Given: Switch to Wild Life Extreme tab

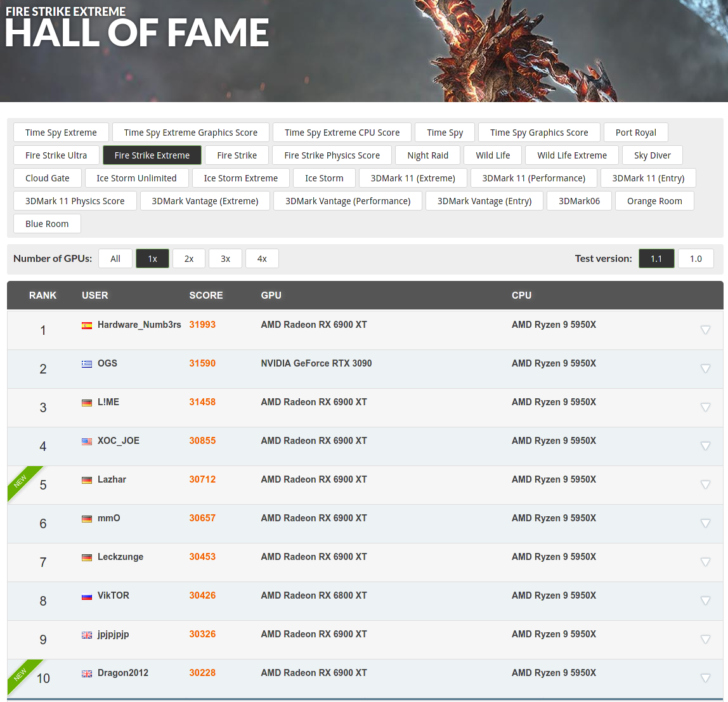Looking at the screenshot, I should click(x=572, y=155).
